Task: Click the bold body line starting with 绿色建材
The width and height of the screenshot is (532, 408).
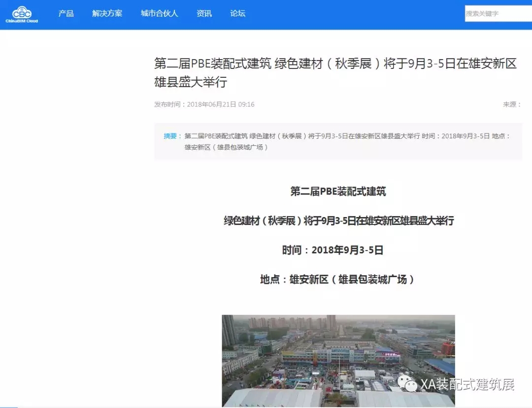Action: [x=338, y=221]
